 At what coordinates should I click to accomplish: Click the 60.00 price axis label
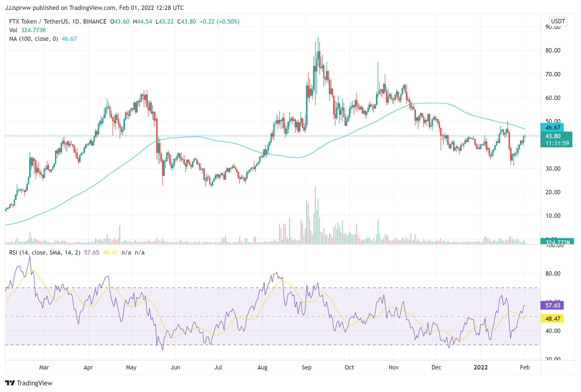(x=553, y=98)
